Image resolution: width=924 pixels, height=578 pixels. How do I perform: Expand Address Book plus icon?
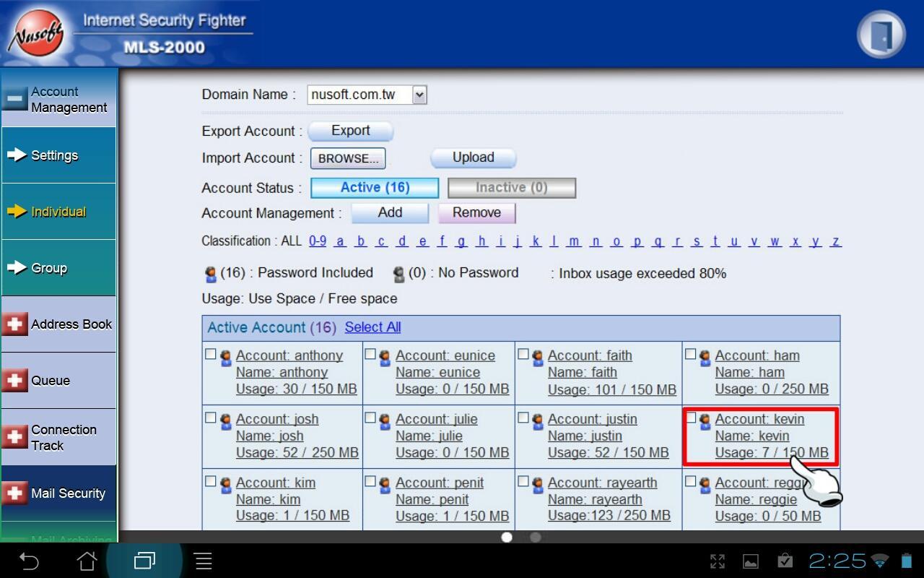tap(14, 324)
